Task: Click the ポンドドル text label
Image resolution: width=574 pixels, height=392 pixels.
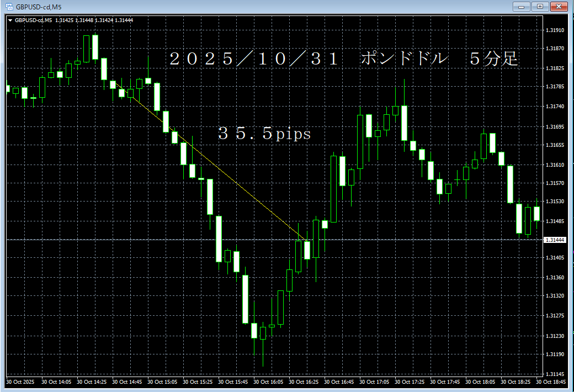Action: click(404, 59)
